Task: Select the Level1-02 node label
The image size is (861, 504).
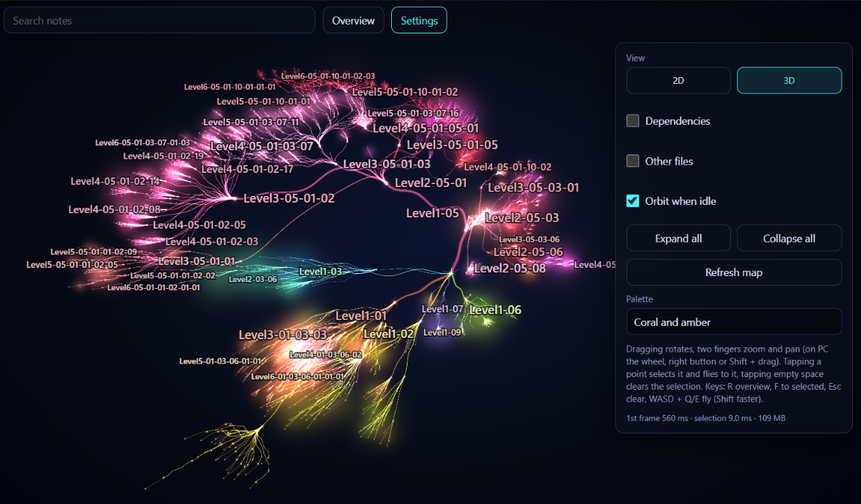Action: pos(388,334)
